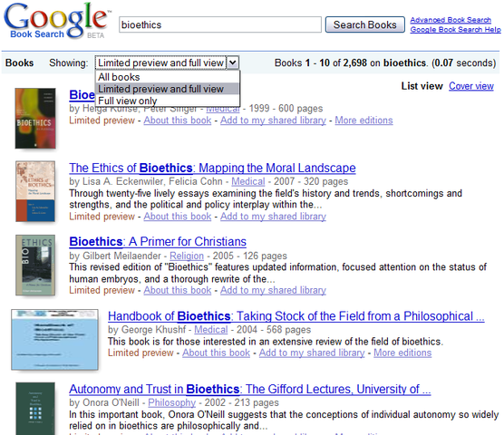Open 'Bioethics: A Primer for Christians' title

click(x=158, y=242)
